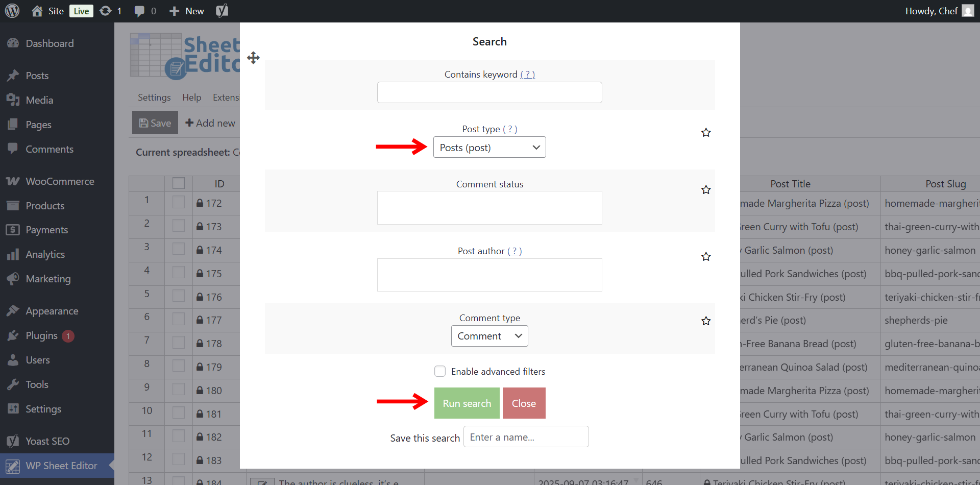Viewport: 980px width, 485px height.
Task: Click the Media icon in sidebar
Action: 13,100
